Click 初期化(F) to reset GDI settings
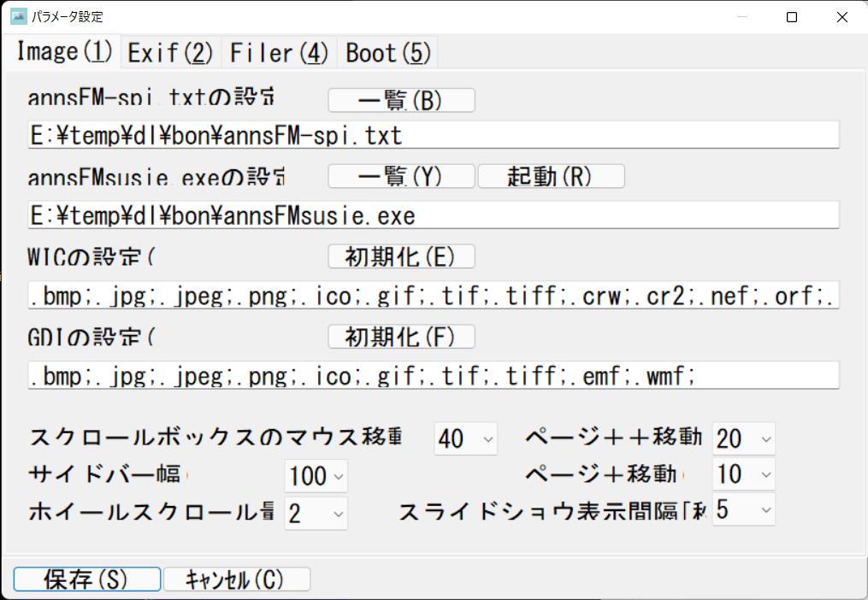 pos(401,337)
